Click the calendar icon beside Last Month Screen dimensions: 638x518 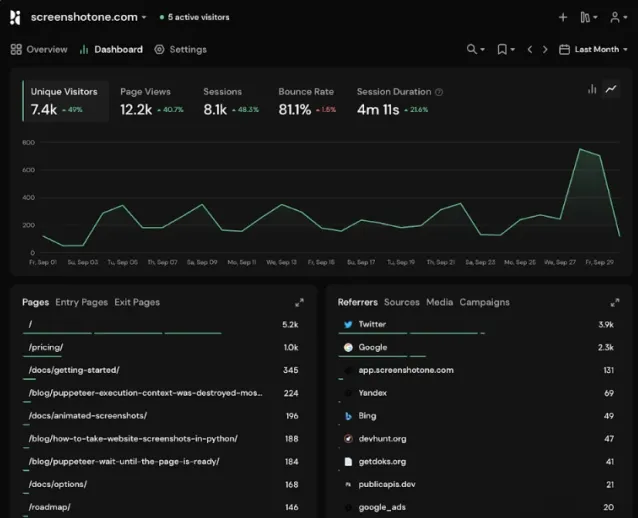[x=564, y=49]
